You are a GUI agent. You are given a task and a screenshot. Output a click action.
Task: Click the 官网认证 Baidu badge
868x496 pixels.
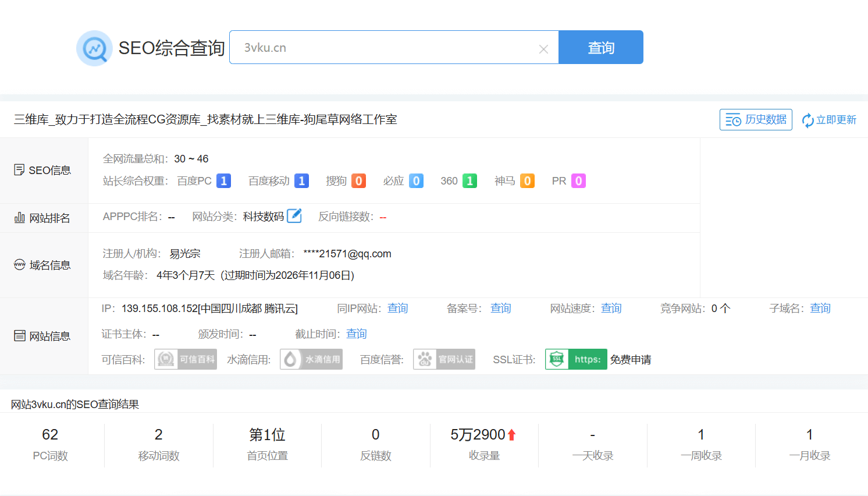point(444,359)
